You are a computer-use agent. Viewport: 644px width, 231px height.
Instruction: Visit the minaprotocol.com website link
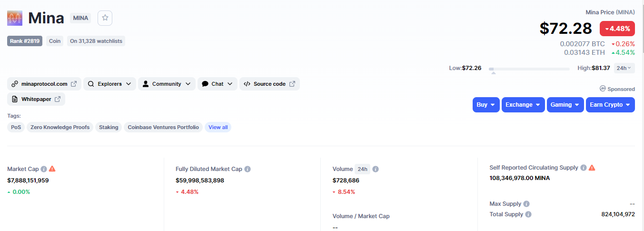(x=44, y=84)
